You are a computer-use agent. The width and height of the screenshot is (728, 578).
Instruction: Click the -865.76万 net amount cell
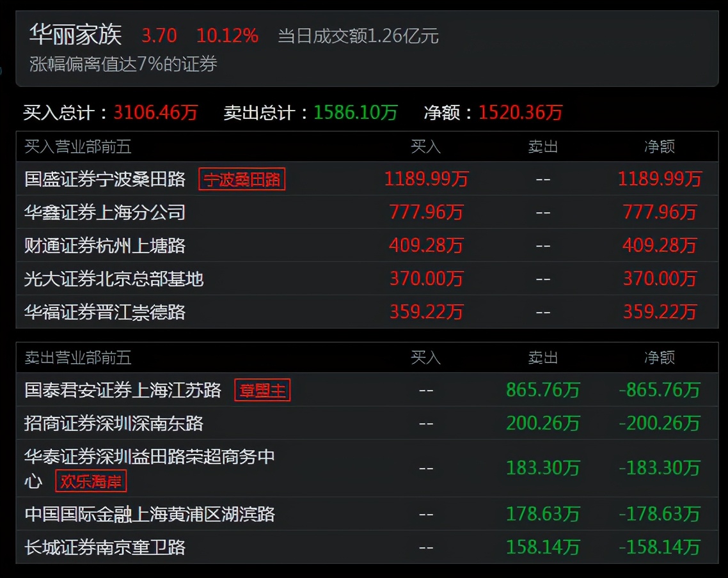coord(660,390)
